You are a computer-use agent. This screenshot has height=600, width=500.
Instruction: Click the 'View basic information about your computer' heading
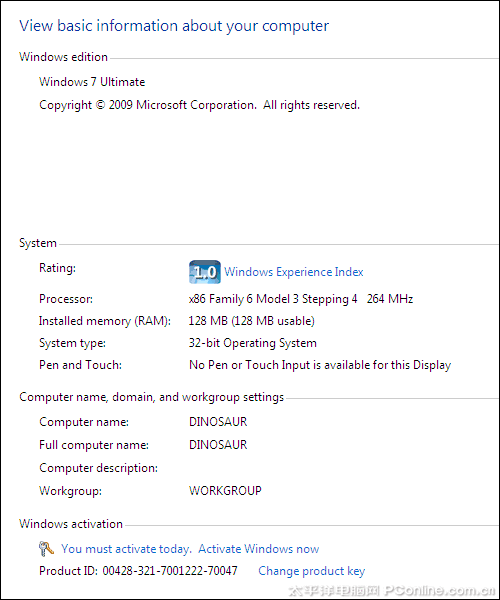174,26
